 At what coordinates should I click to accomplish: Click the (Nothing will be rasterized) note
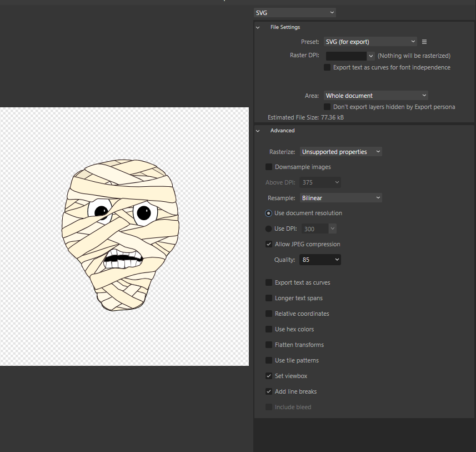(x=414, y=56)
